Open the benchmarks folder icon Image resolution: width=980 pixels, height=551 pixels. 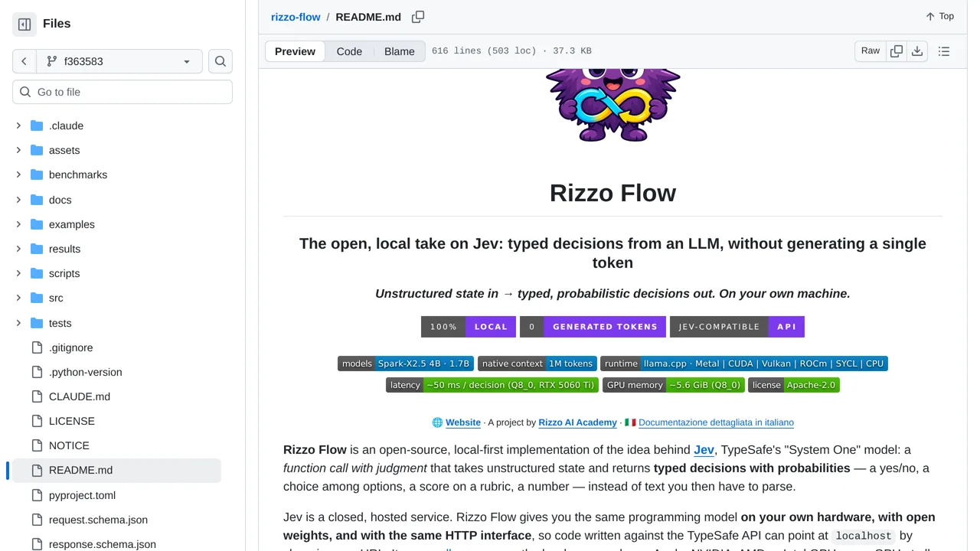37,174
